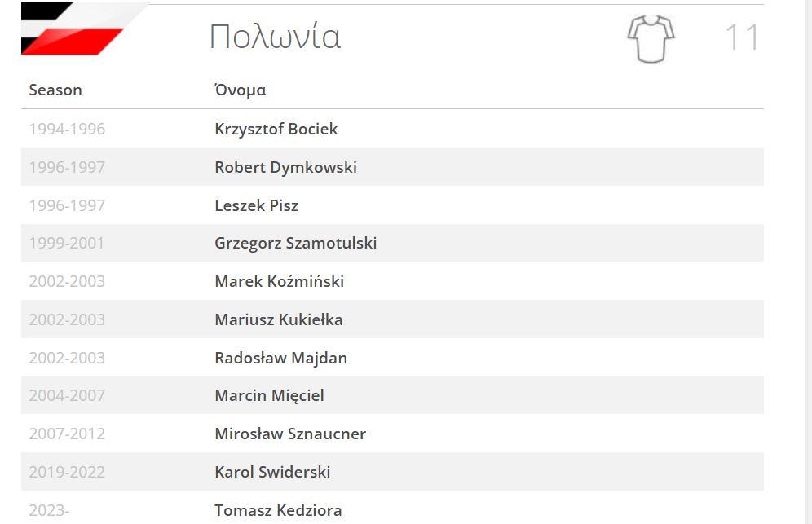The height and width of the screenshot is (524, 812).
Task: Click the player count number 11
Action: pos(742,37)
